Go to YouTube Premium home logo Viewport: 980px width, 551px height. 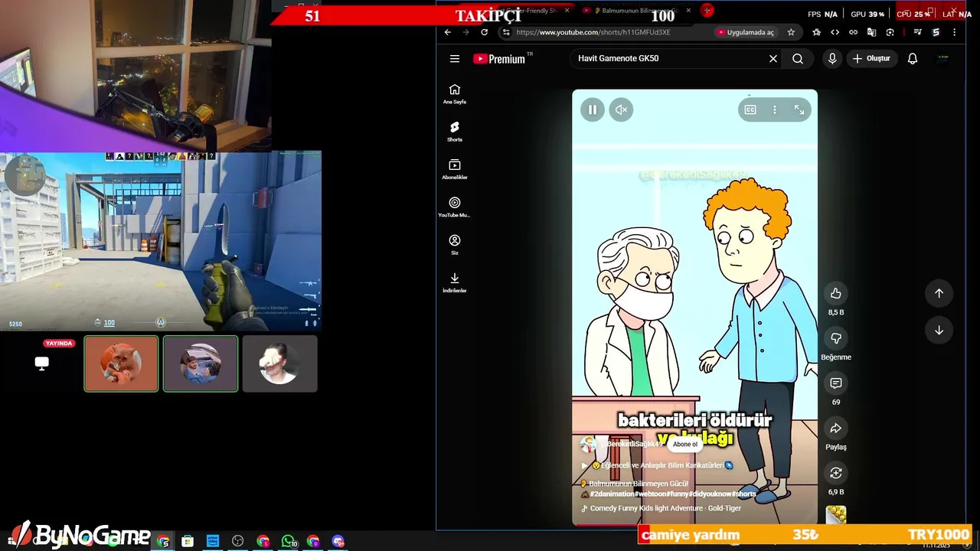click(499, 59)
